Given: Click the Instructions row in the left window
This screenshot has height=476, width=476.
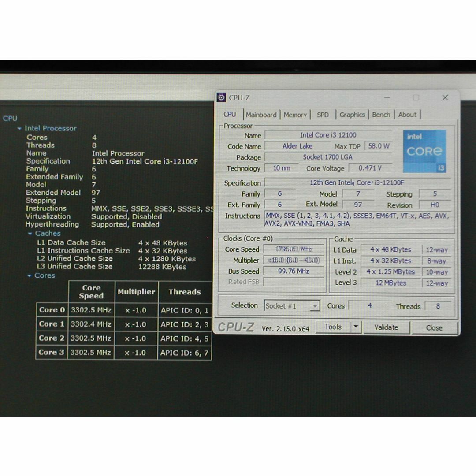Looking at the screenshot, I should click(x=119, y=208).
